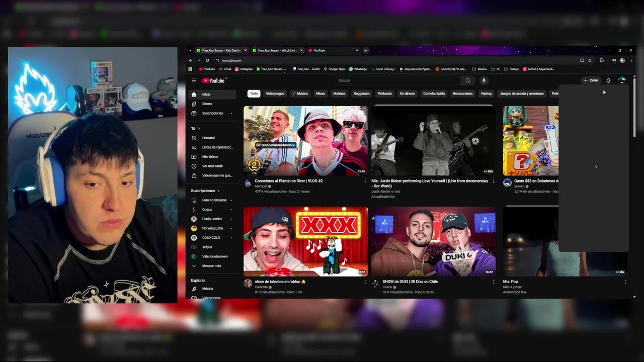Viewport: 644px width, 362px height.
Task: Select the En directo filter chip
Action: pos(408,94)
